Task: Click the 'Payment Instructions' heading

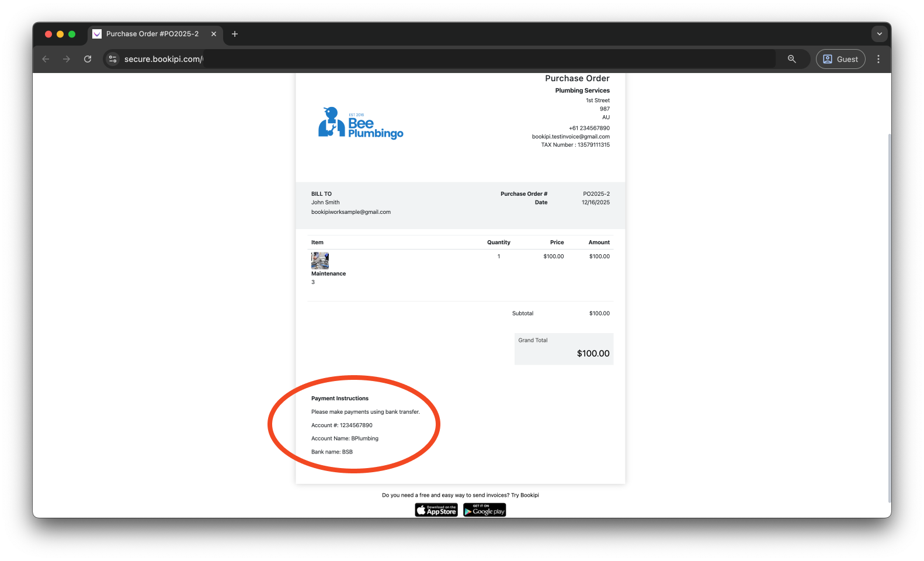Action: pos(340,399)
